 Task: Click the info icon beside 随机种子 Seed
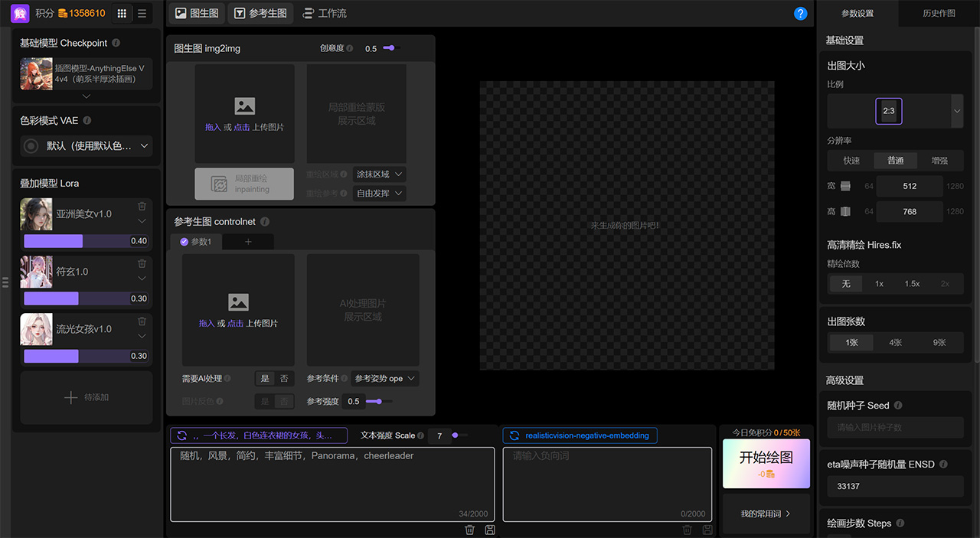click(x=898, y=406)
